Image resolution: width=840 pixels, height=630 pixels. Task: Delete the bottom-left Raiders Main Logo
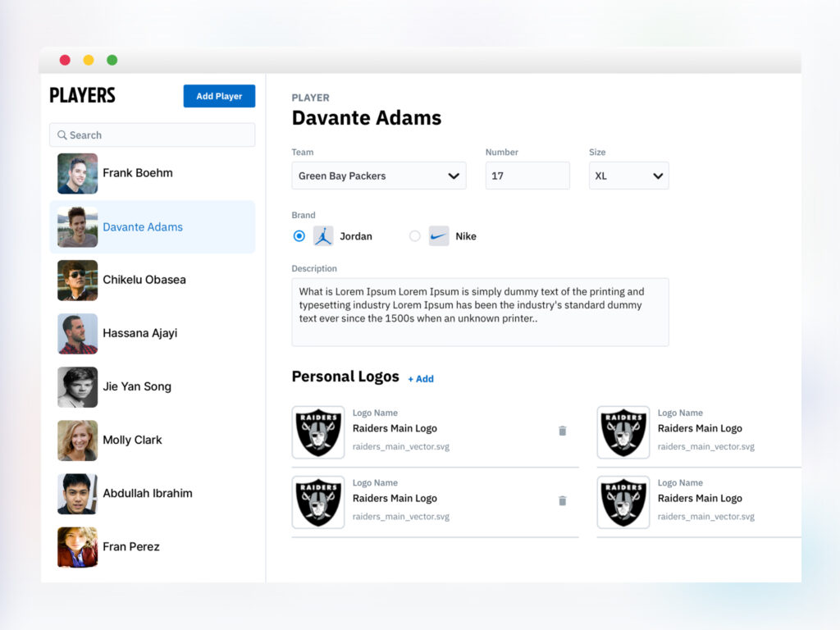[x=563, y=501]
